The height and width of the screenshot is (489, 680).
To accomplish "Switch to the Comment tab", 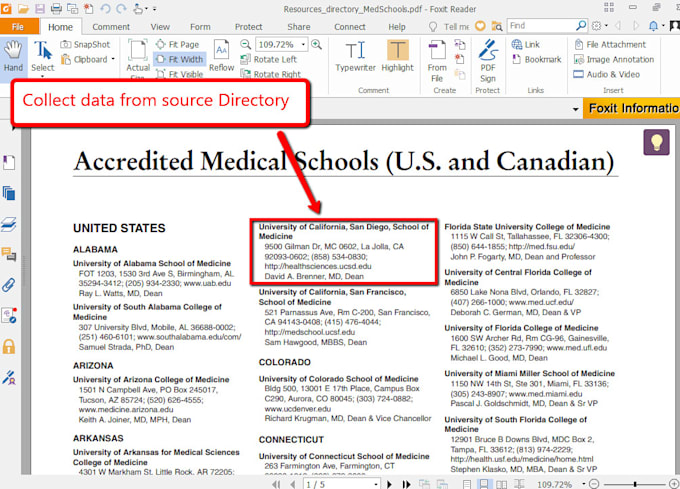I will pos(111,27).
